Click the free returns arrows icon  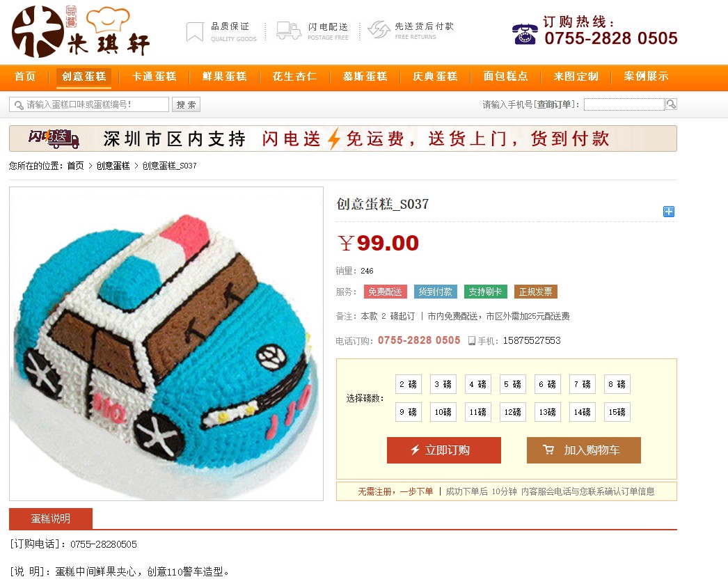click(x=379, y=30)
